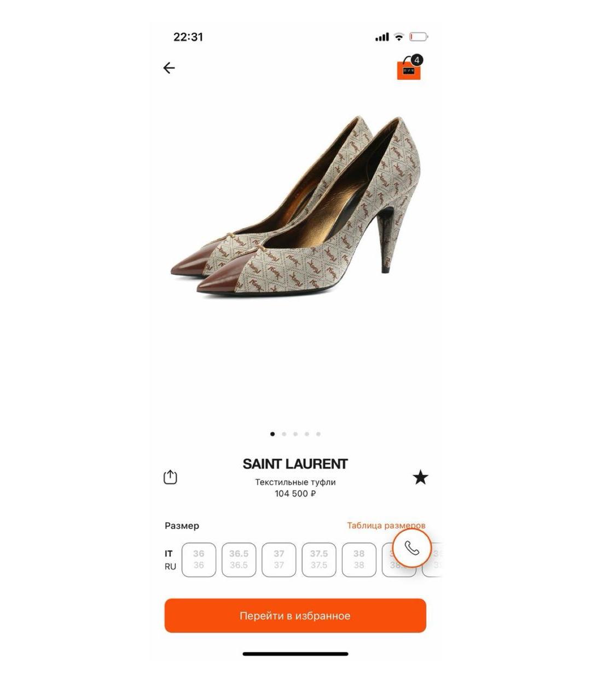Viewport: 591px width, 700px height.
Task: Tap the home indicator bar
Action: point(296,654)
